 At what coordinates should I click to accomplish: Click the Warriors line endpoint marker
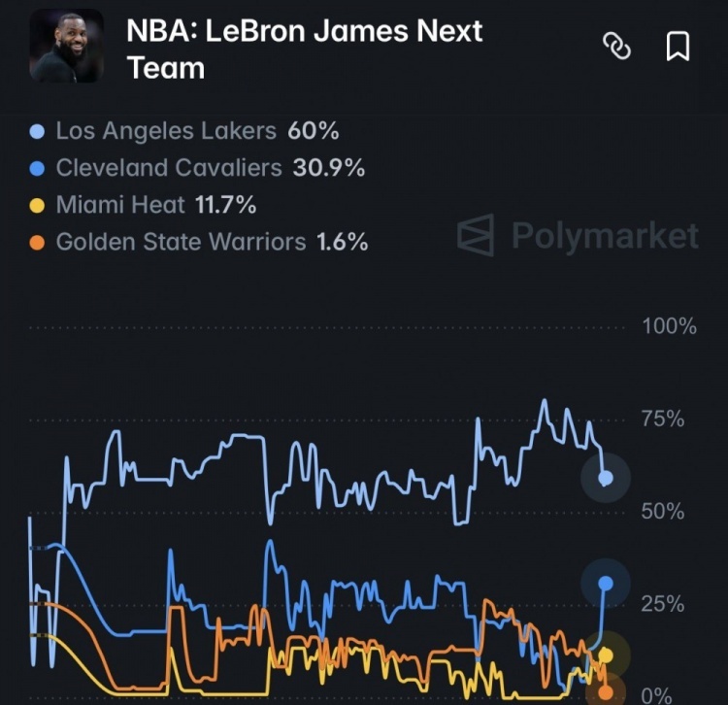[x=606, y=693]
